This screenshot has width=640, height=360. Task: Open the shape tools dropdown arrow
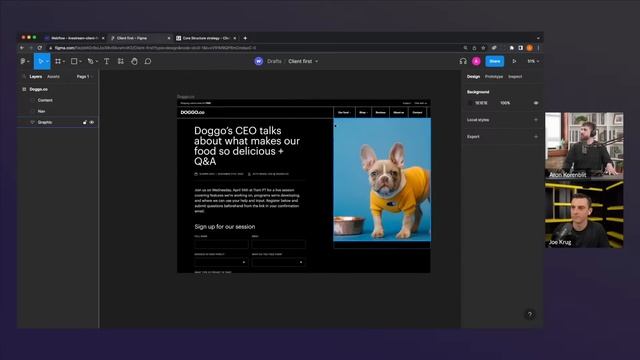tap(80, 61)
